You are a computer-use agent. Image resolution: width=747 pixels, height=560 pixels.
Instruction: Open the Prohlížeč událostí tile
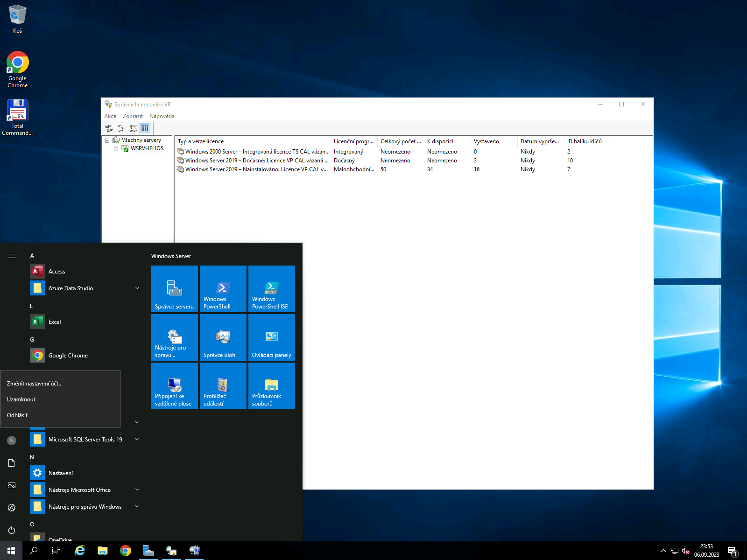[x=223, y=386]
